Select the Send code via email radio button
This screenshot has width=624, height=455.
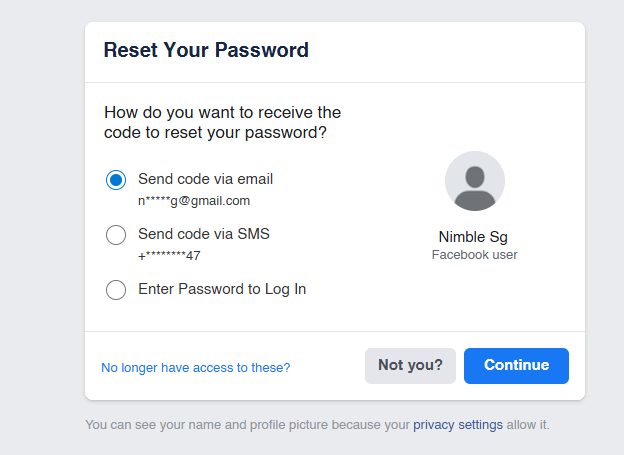tap(116, 181)
